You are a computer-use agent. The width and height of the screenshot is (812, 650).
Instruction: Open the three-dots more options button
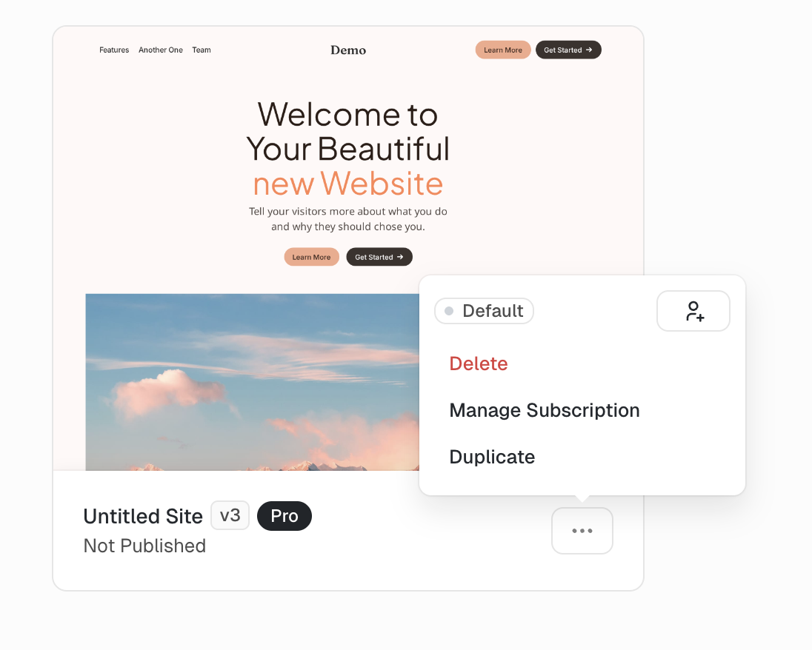click(582, 531)
